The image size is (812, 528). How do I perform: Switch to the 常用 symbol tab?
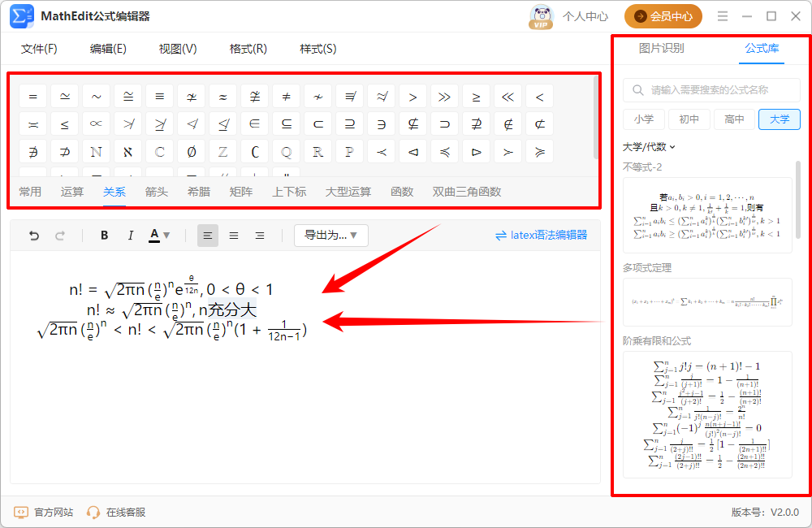click(30, 192)
